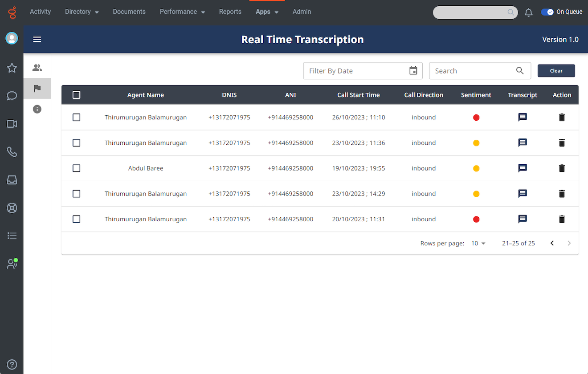Screen dimensions: 588x374
Task: Open the flag panel in secondary sidebar
Action: coord(37,88)
